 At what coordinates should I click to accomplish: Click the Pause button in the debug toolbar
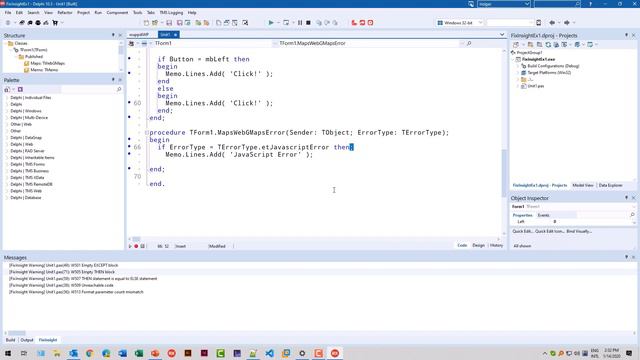300,23
